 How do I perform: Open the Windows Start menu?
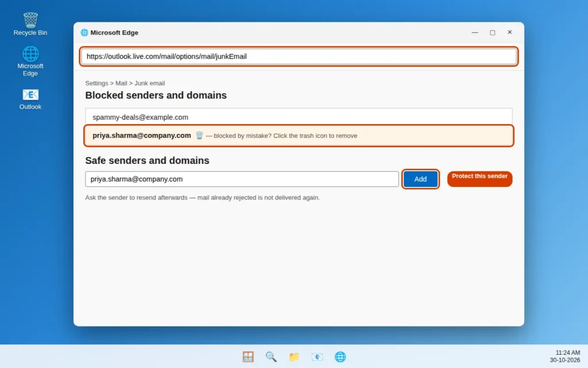pyautogui.click(x=248, y=356)
